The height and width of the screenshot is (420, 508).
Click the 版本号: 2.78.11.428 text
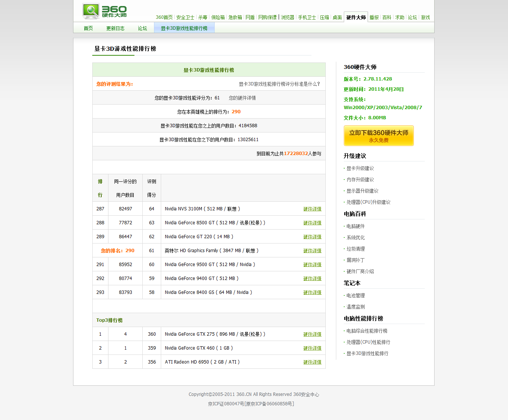pos(368,79)
